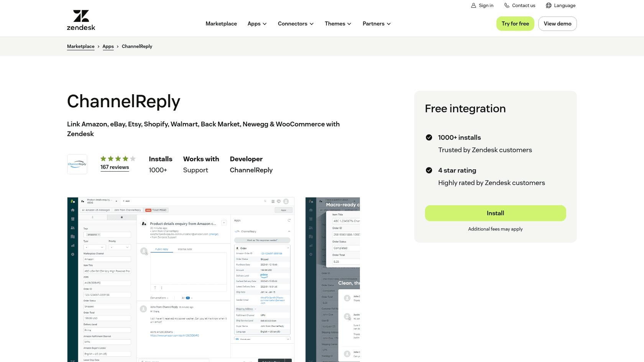
Task: Expand the Connectors navigation menu
Action: [296, 24]
